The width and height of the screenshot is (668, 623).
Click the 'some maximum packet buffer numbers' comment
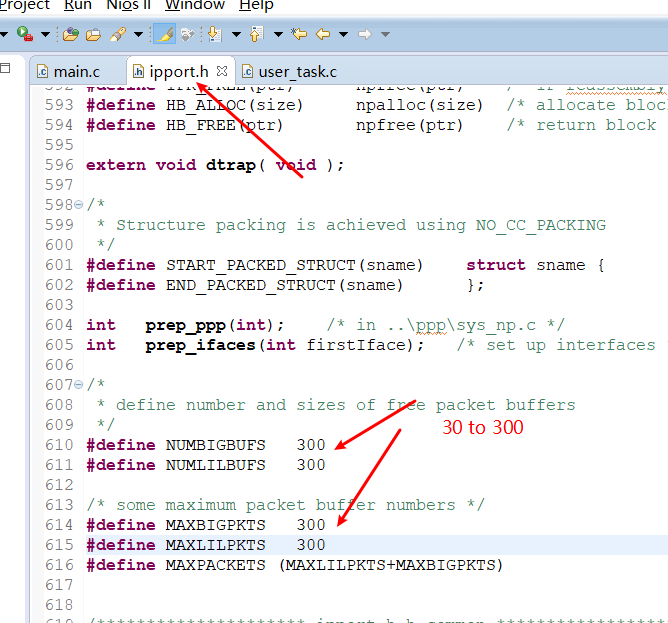286,505
